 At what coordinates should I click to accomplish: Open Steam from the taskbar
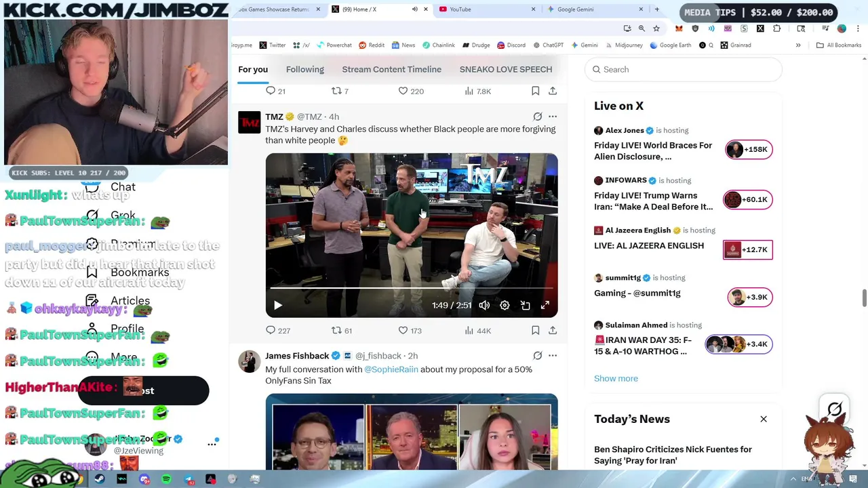click(x=100, y=479)
